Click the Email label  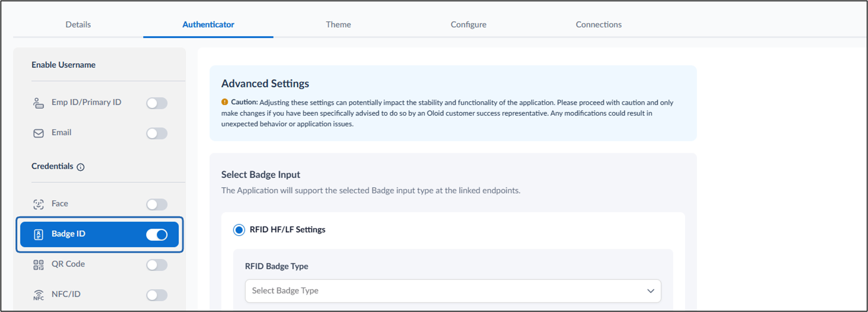[61, 133]
